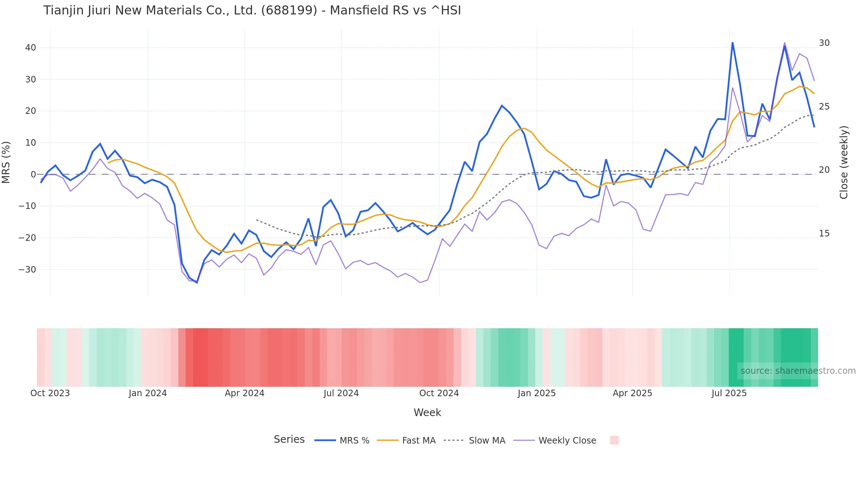Click the '−10' tick on MRS axis
This screenshot has height=488, width=868.
pyautogui.click(x=27, y=206)
